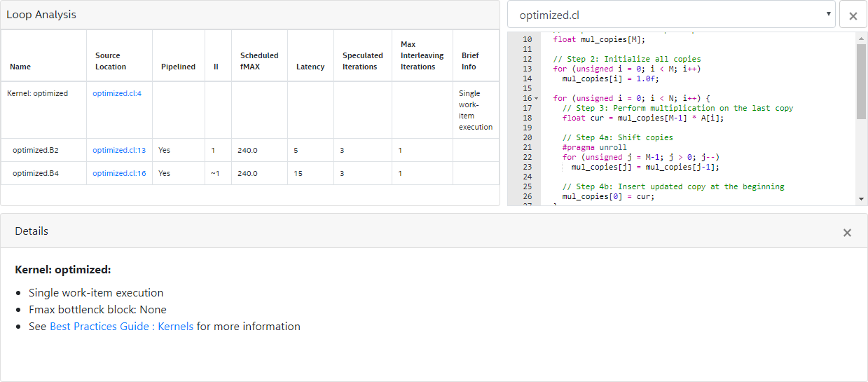
Task: Click the Speculated Iterations column header
Action: (362, 61)
